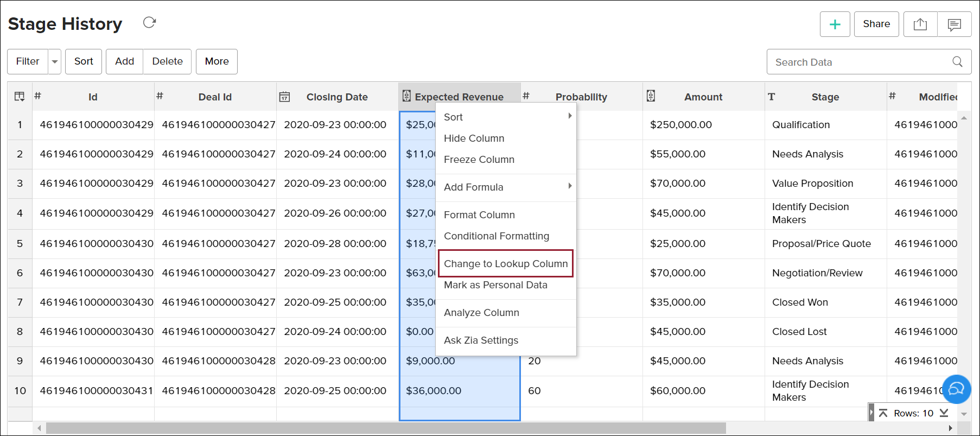
Task: Click the Share button
Action: pyautogui.click(x=876, y=24)
